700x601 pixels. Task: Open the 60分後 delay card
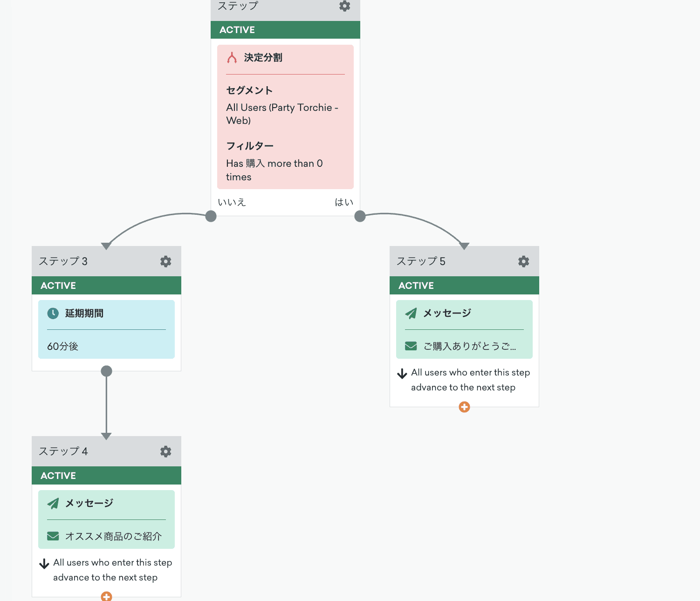tap(106, 346)
